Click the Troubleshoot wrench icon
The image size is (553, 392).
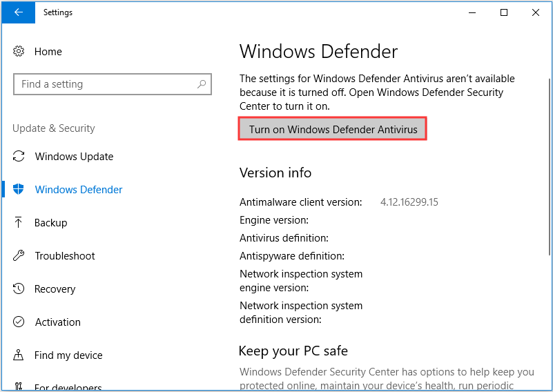tap(19, 255)
